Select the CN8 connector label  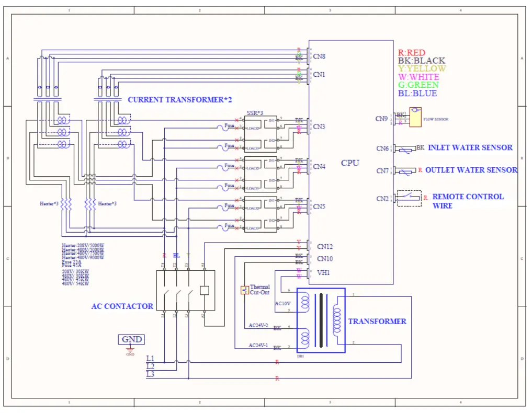319,56
